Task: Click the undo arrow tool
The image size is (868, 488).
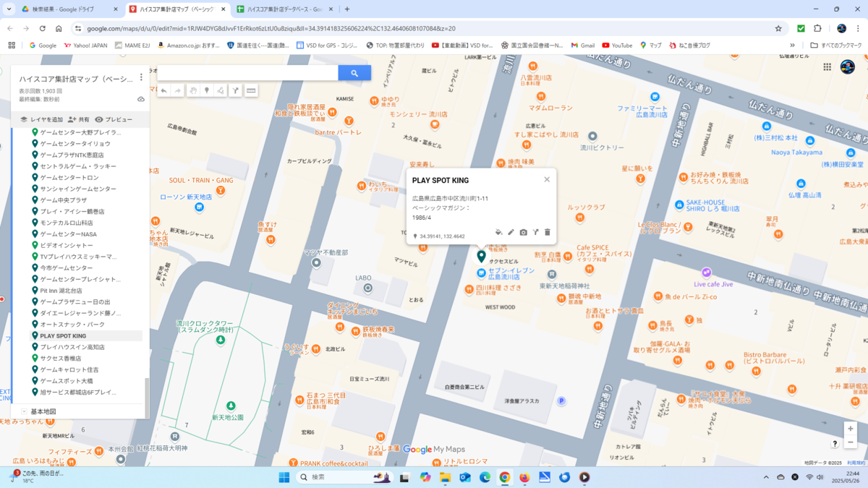Action: coord(164,91)
